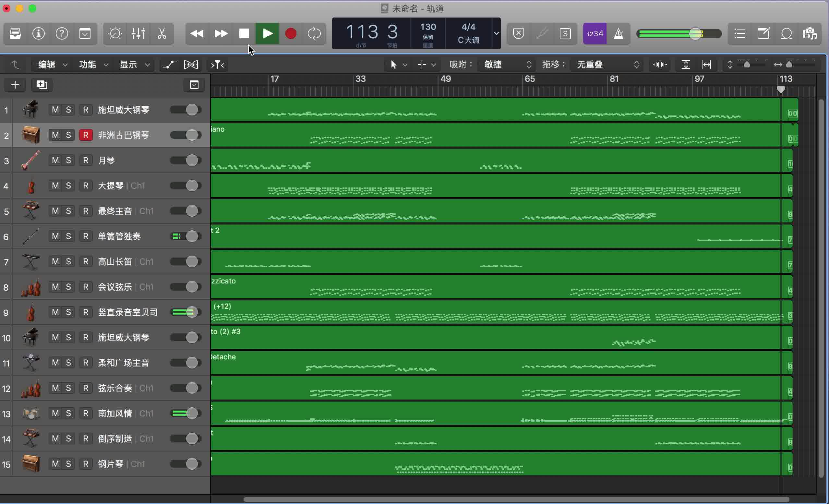Click the stop playback button

[244, 33]
